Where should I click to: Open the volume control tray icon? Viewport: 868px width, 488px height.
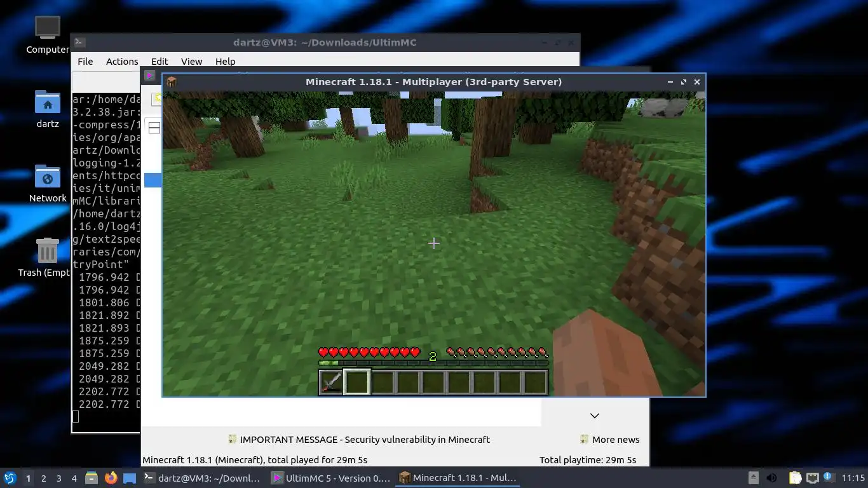click(x=771, y=478)
